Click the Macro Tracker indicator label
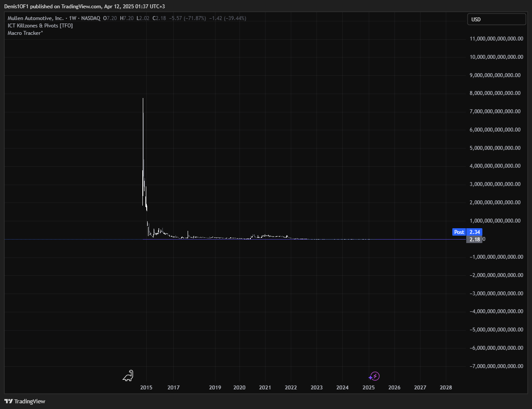Image resolution: width=532 pixels, height=409 pixels. click(x=25, y=33)
